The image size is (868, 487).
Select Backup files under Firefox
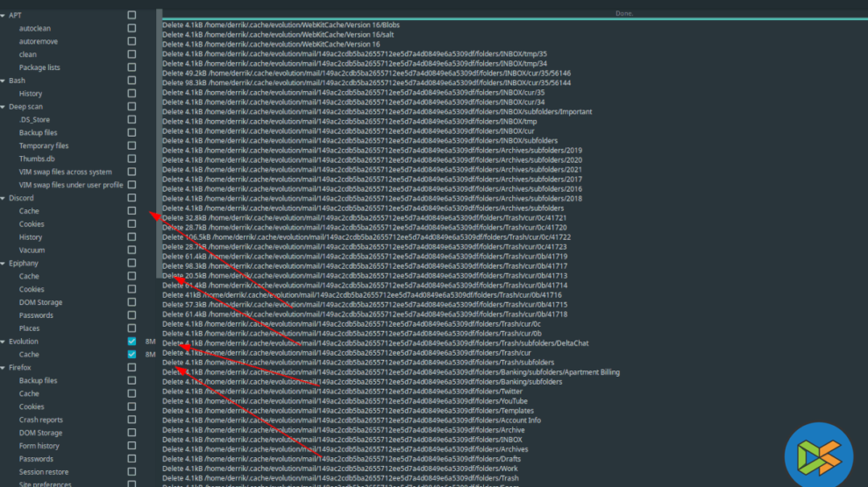pos(39,380)
